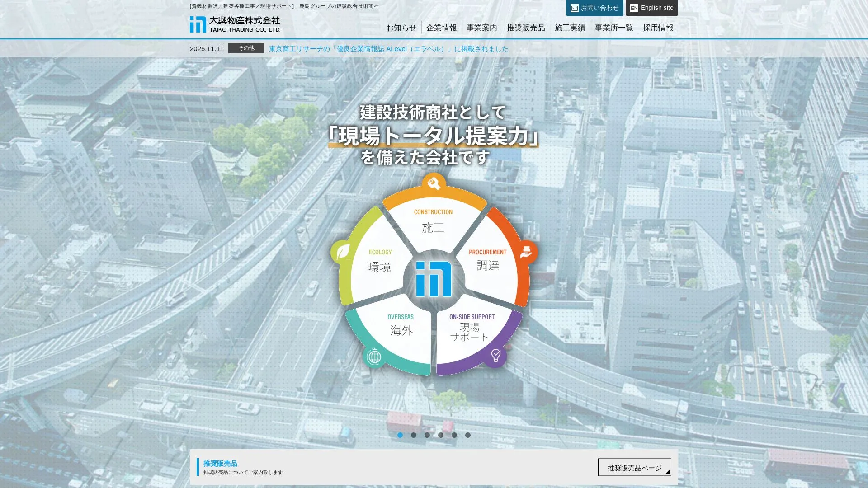Open the お知らせ menu item

click(401, 28)
